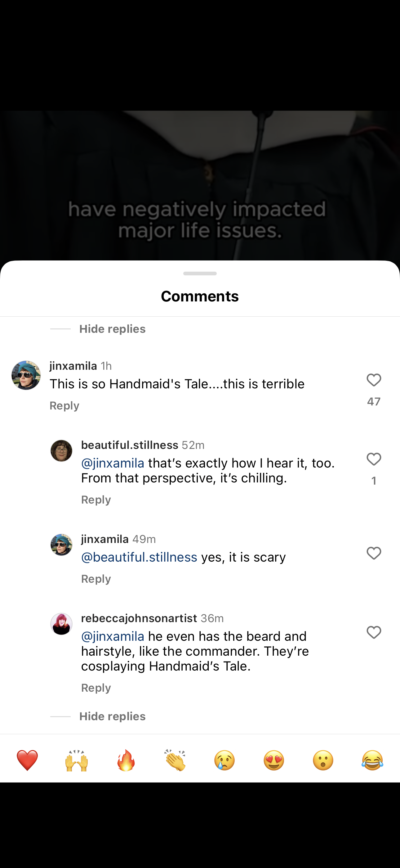The image size is (400, 868).
Task: Like rebeccajohnsonartist's commander reply
Action: (374, 632)
